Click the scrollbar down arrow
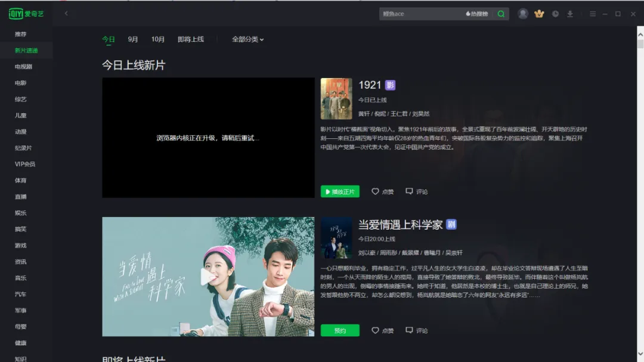 pyautogui.click(x=640, y=354)
